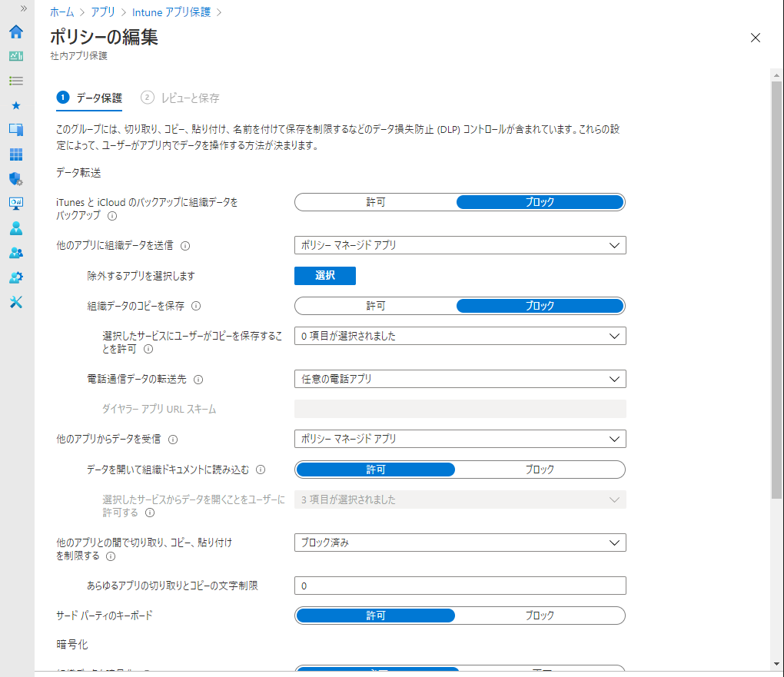This screenshot has height=677, width=784.
Task: Click info icon for 電話通信データの転送先
Action: click(x=198, y=380)
